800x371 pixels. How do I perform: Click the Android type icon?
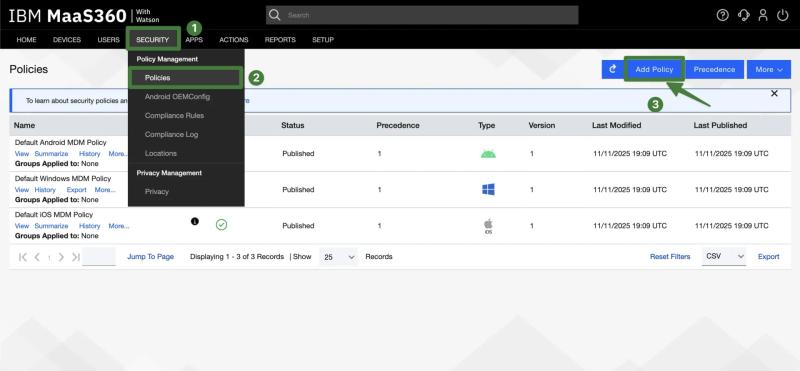(488, 154)
